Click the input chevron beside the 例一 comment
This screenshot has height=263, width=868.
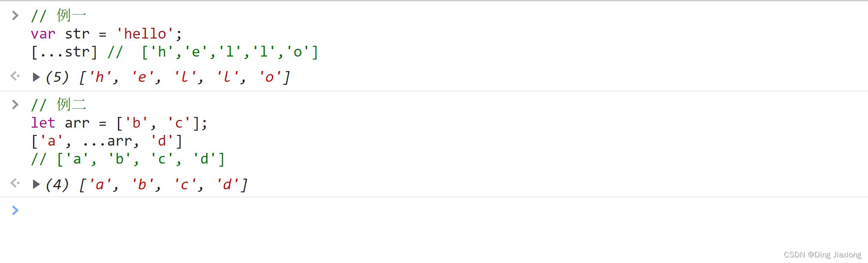pyautogui.click(x=15, y=16)
